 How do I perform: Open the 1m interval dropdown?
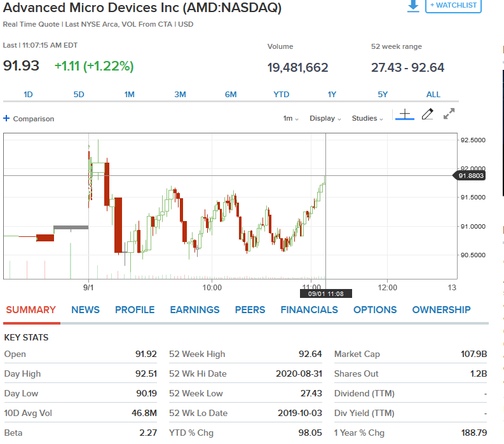click(x=290, y=118)
